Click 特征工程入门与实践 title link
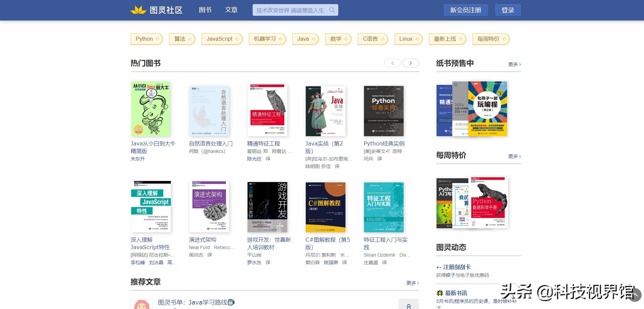644x309 pixels. point(386,243)
